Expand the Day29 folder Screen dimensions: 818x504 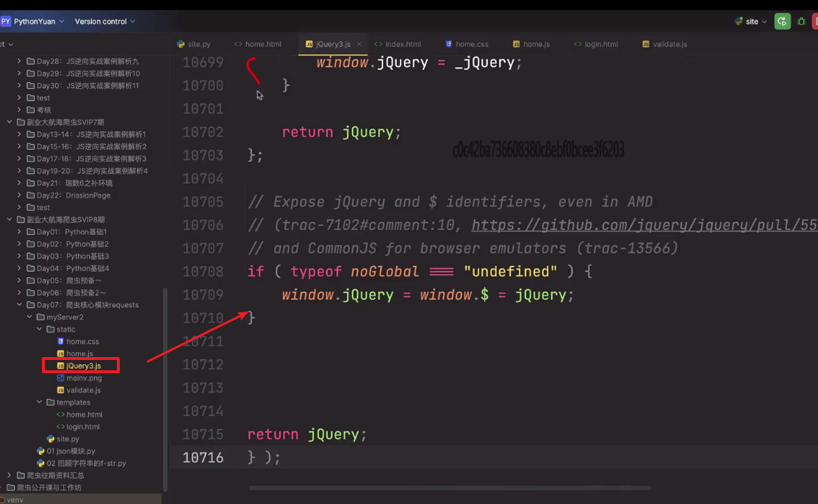(x=19, y=73)
